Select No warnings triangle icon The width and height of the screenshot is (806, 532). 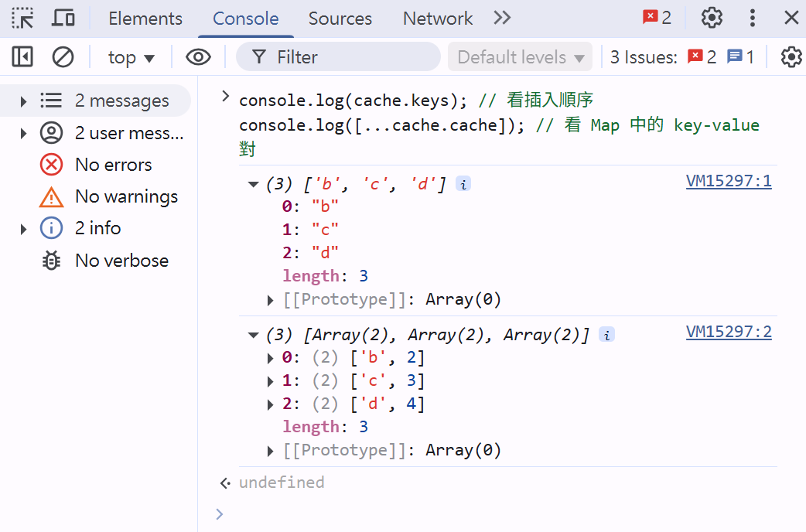[51, 197]
